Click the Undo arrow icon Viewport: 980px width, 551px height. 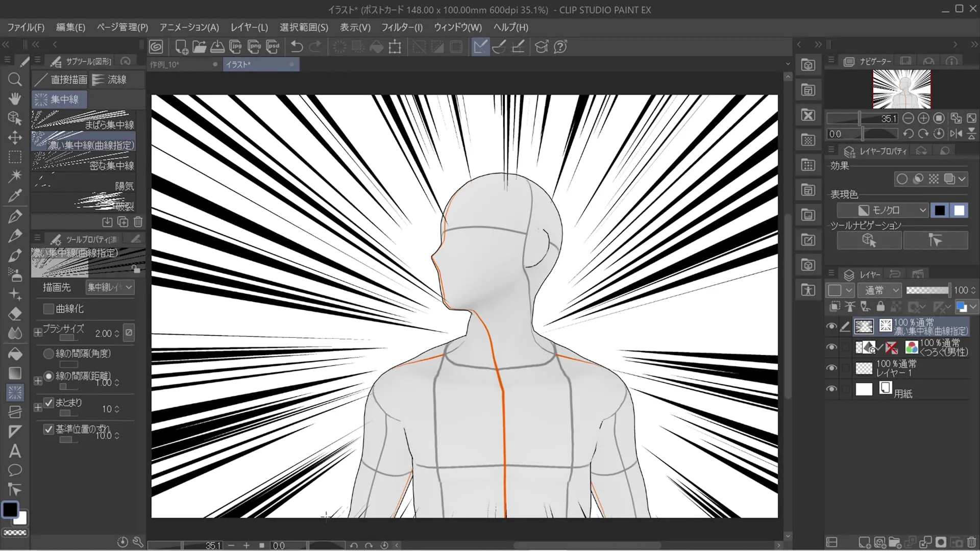tap(297, 47)
